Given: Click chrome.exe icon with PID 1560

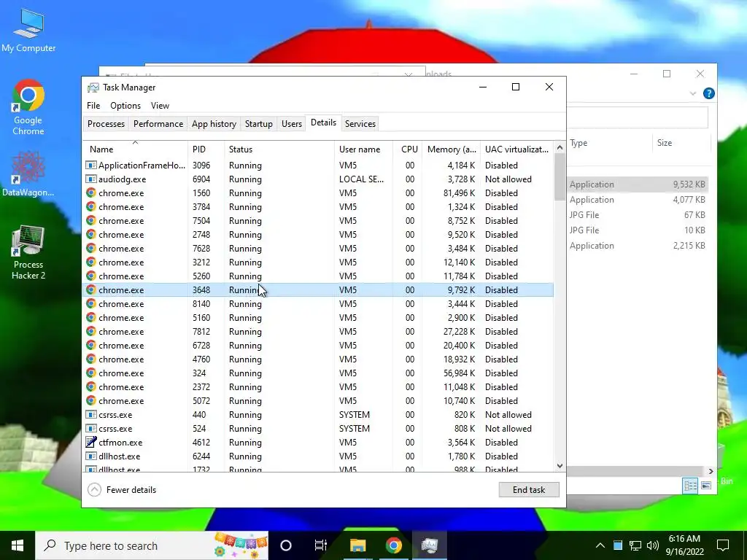Looking at the screenshot, I should pos(91,192).
